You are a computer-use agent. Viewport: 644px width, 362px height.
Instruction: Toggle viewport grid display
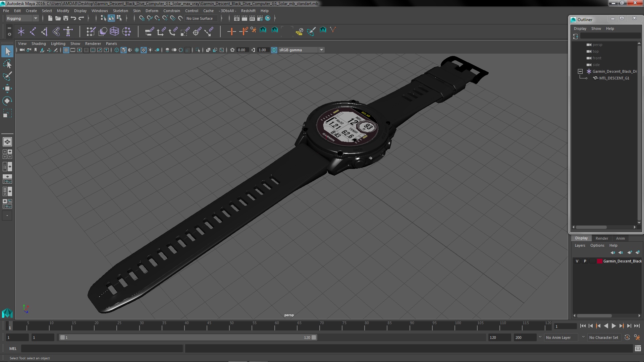(66, 50)
